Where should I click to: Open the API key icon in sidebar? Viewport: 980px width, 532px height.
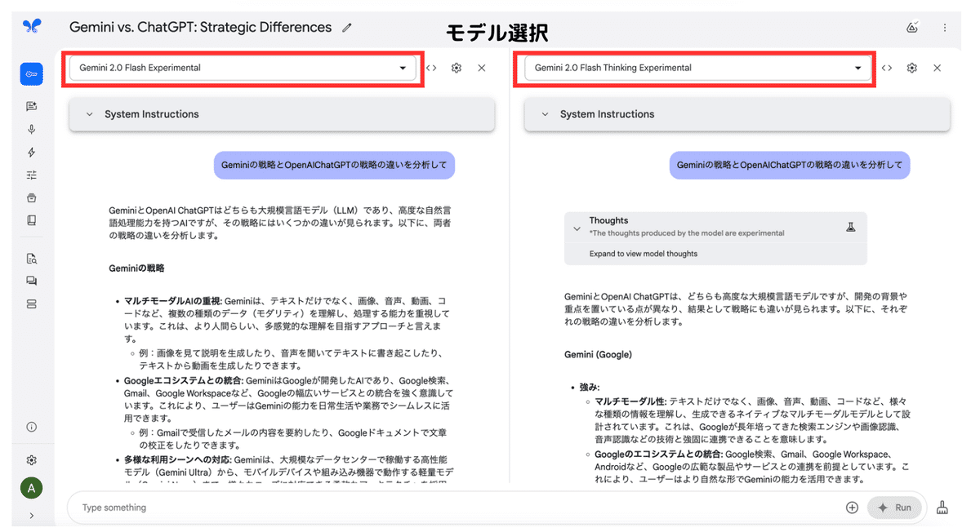click(x=32, y=74)
